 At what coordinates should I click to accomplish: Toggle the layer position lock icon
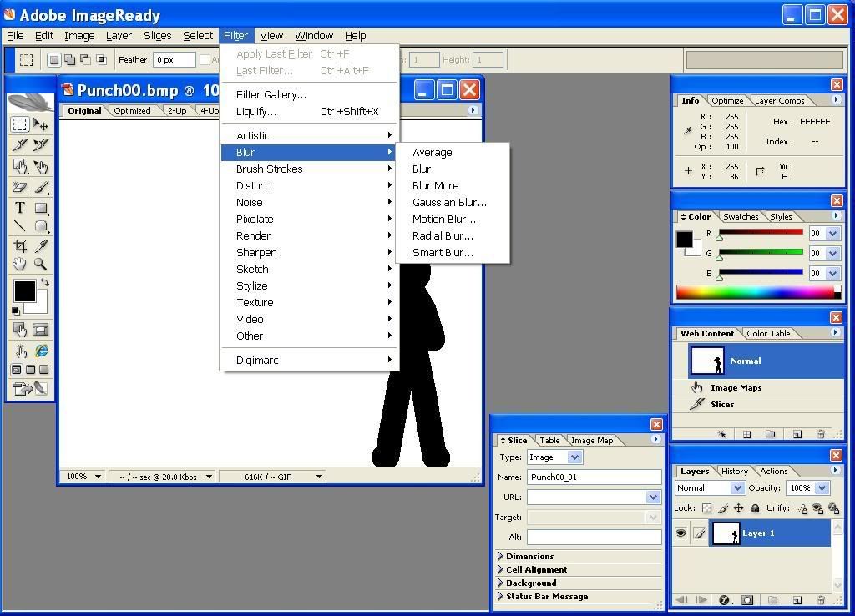tap(739, 508)
